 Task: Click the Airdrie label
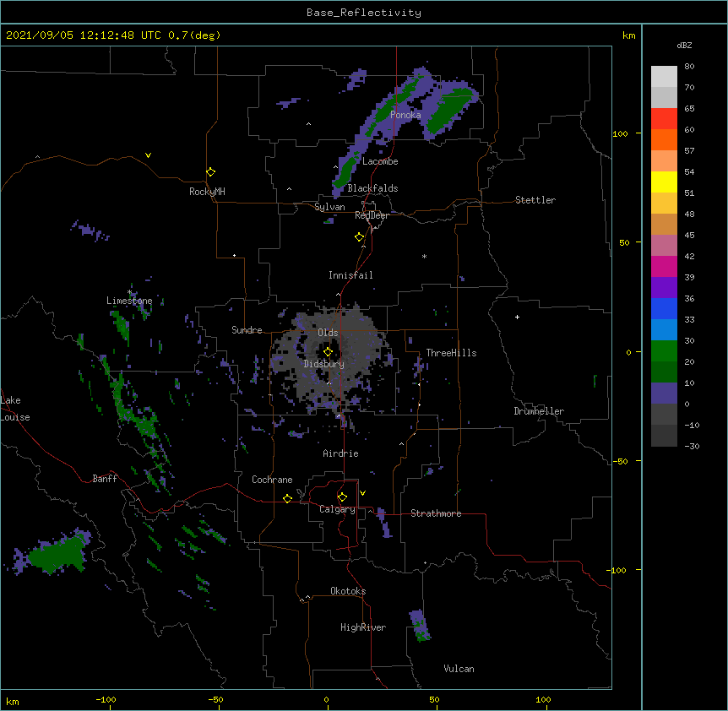click(x=341, y=453)
